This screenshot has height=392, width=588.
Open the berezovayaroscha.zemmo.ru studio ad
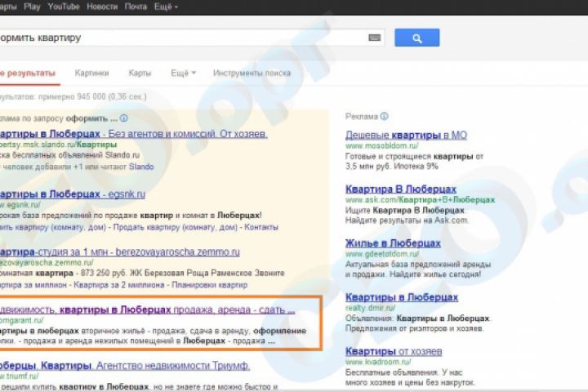[119, 252]
